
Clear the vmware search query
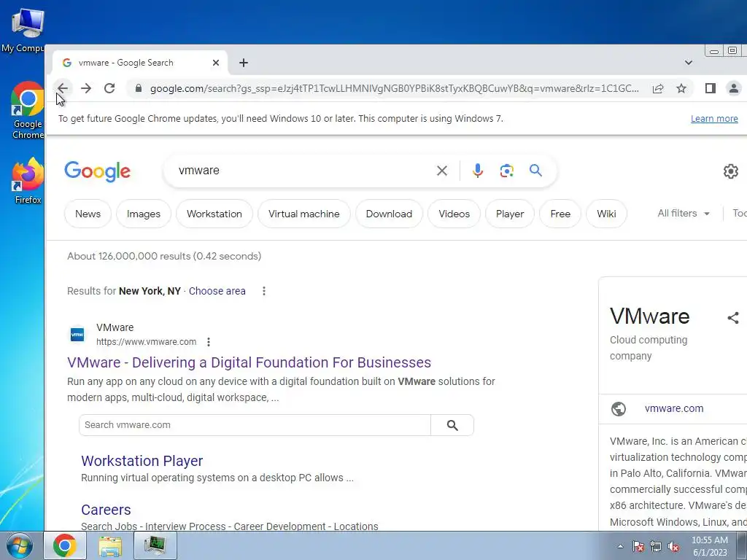(x=442, y=171)
